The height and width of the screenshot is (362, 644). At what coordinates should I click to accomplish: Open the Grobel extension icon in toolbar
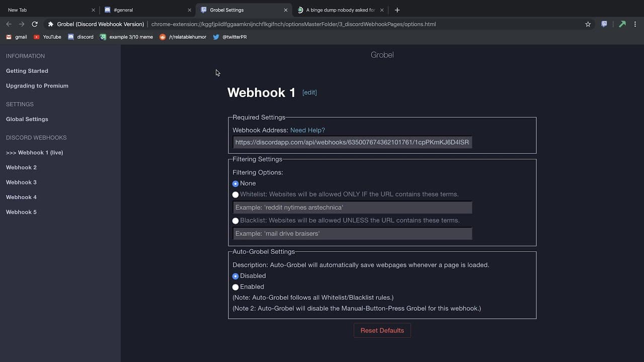click(x=604, y=24)
